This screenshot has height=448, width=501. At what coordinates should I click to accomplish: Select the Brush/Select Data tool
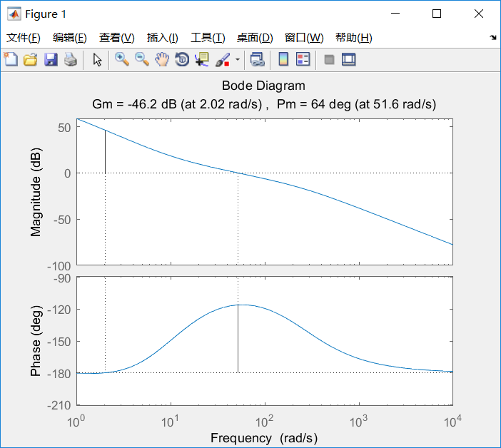223,59
